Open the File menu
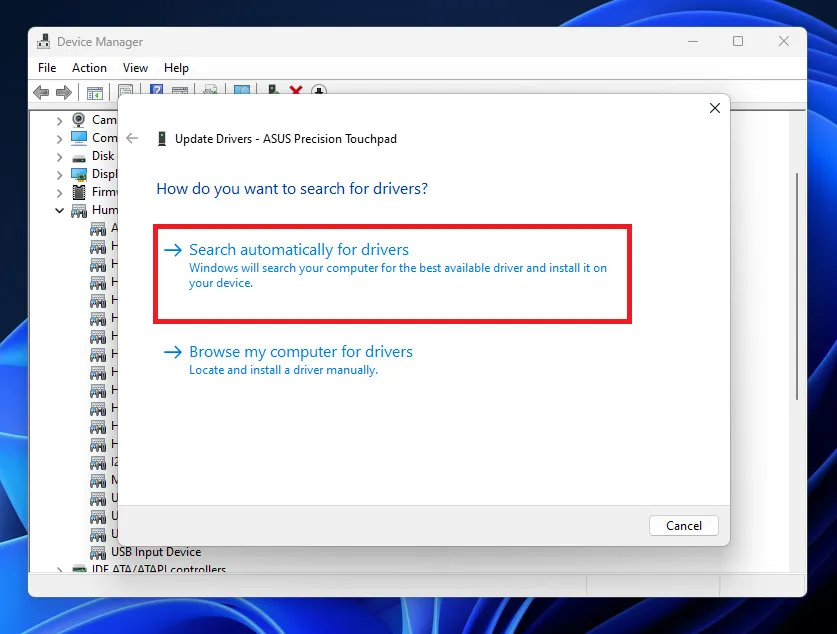Viewport: 837px width, 634px height. point(47,68)
